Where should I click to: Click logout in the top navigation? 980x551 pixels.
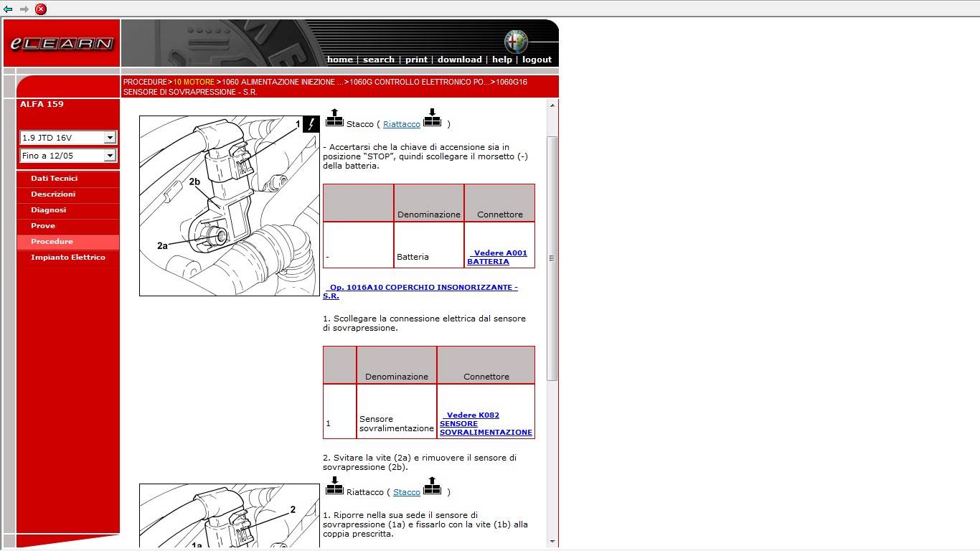[x=537, y=60]
